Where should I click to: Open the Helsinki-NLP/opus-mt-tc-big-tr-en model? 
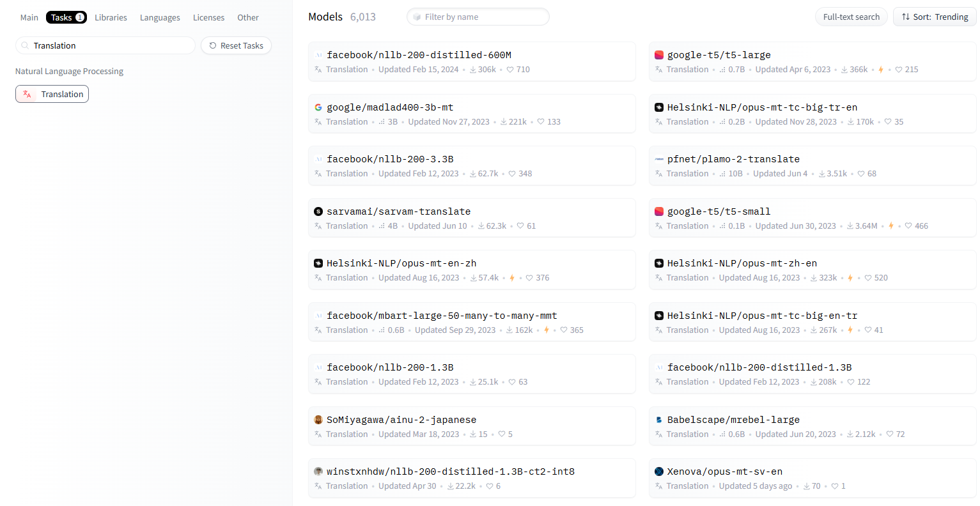(x=813, y=114)
